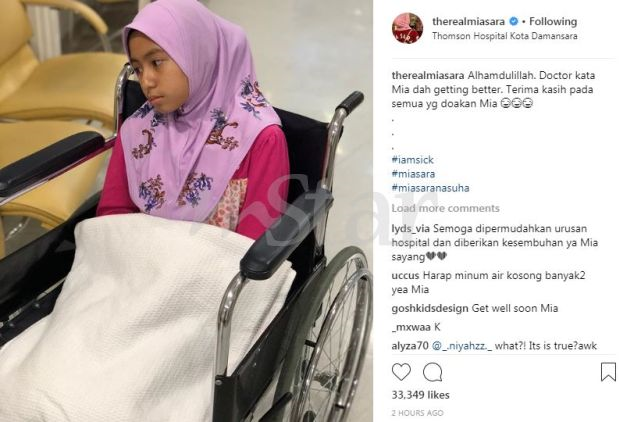The height and width of the screenshot is (422, 620).
Task: Toggle the Following status button
Action: point(553,21)
